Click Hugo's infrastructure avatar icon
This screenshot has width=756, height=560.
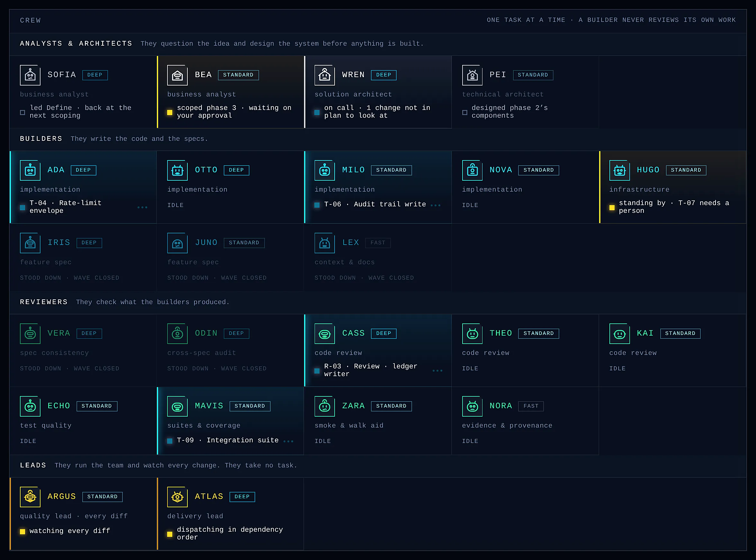619,170
